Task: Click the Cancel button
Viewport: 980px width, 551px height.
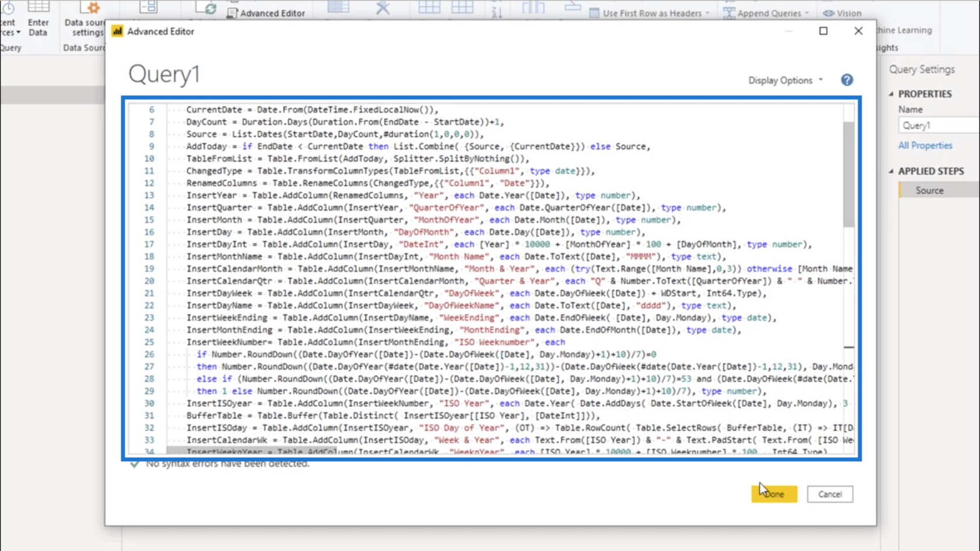Action: point(829,494)
